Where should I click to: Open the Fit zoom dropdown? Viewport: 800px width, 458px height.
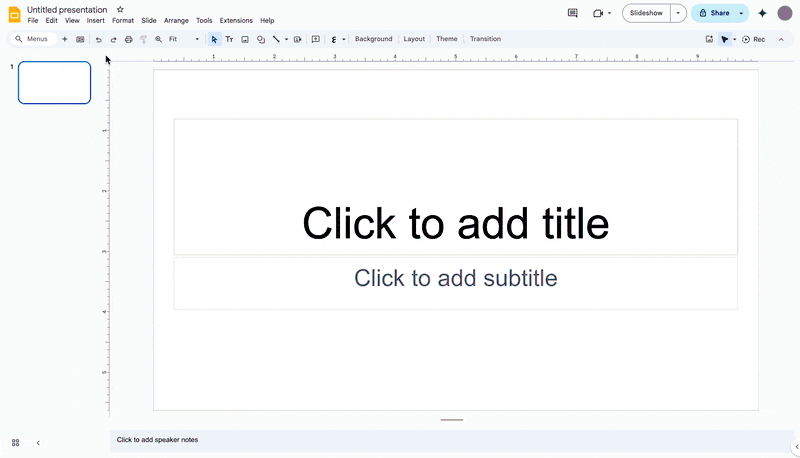[x=184, y=39]
